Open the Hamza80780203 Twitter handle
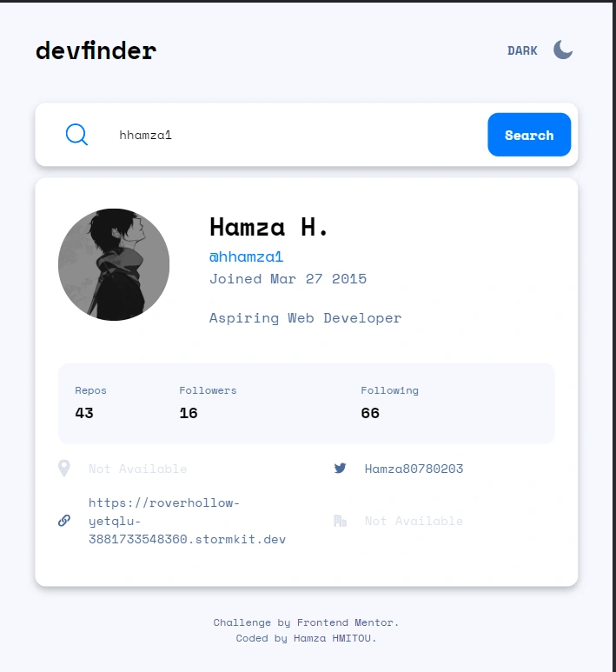The image size is (616, 672). 414,469
